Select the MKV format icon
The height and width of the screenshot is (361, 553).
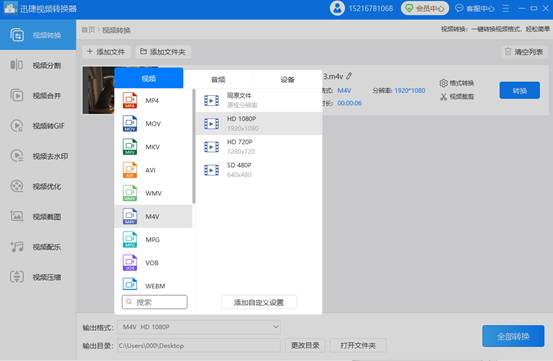pos(130,147)
